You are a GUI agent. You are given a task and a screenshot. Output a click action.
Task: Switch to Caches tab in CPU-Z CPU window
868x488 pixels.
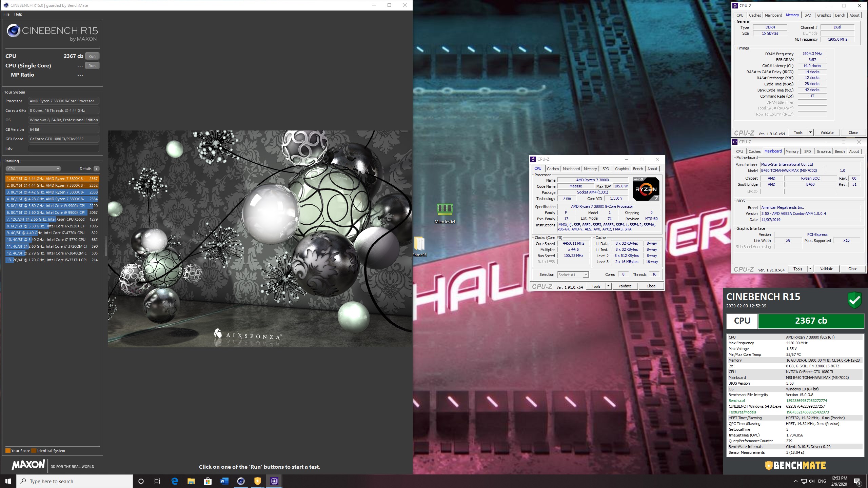point(553,169)
